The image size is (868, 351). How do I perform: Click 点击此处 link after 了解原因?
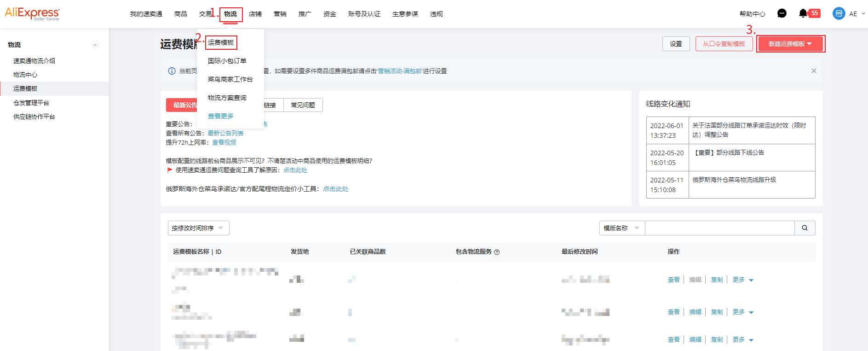295,170
